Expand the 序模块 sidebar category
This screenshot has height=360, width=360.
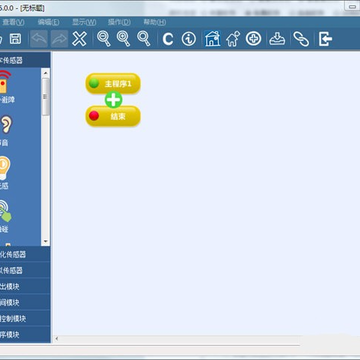[25, 334]
